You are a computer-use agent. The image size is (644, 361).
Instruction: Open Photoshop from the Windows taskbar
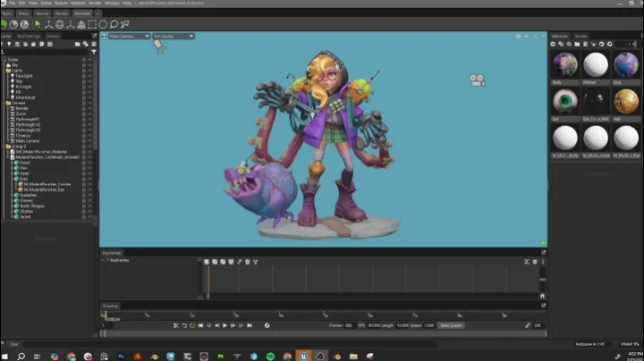(x=119, y=356)
